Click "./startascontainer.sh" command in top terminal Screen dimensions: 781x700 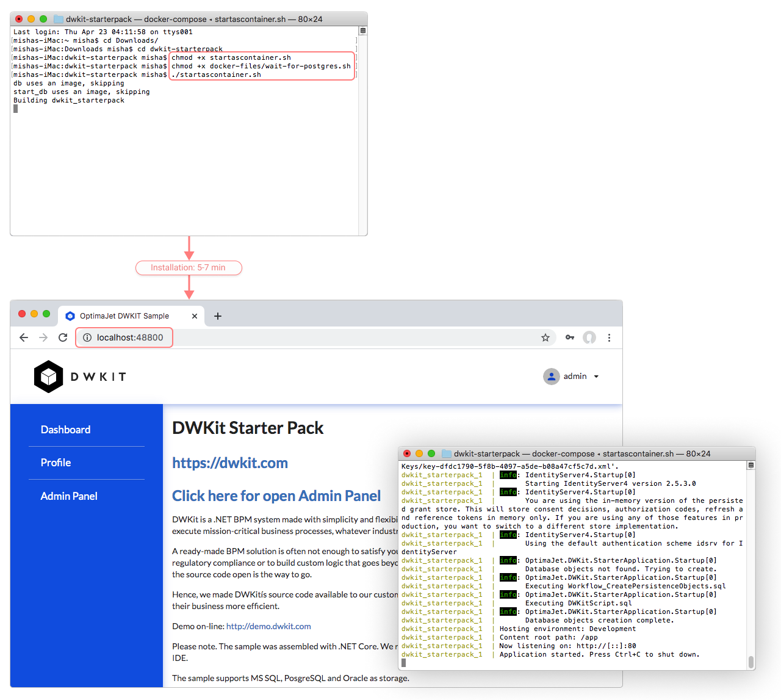(x=216, y=74)
